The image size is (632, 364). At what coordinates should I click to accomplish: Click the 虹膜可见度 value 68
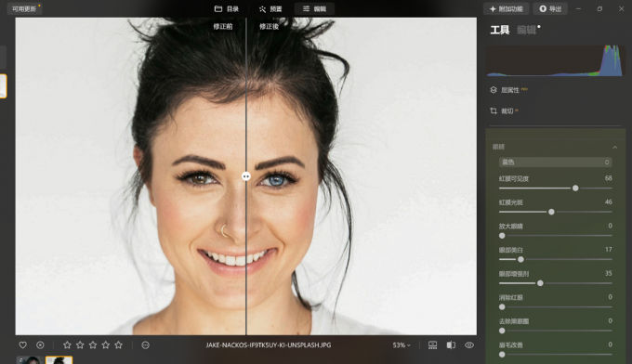point(608,178)
